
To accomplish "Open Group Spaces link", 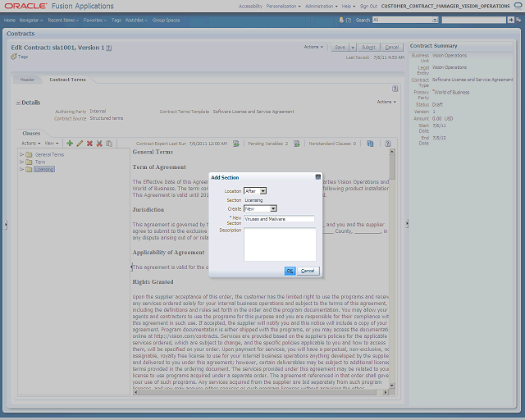I will point(166,20).
